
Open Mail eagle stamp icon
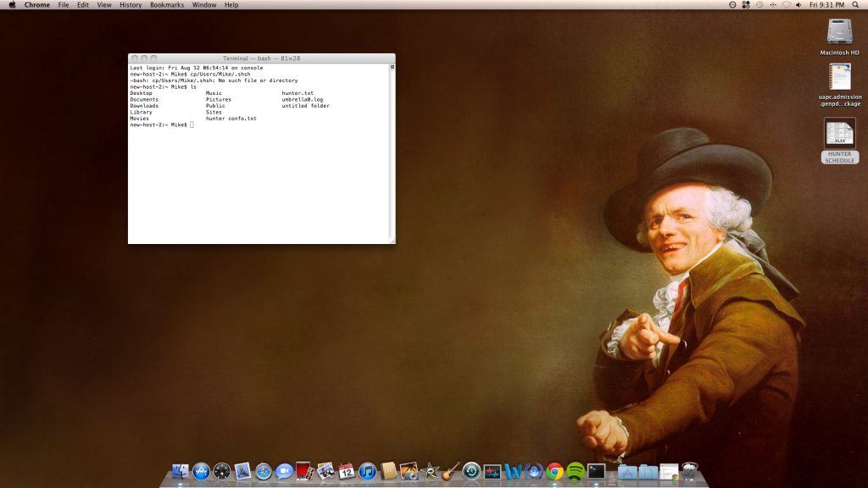[242, 471]
